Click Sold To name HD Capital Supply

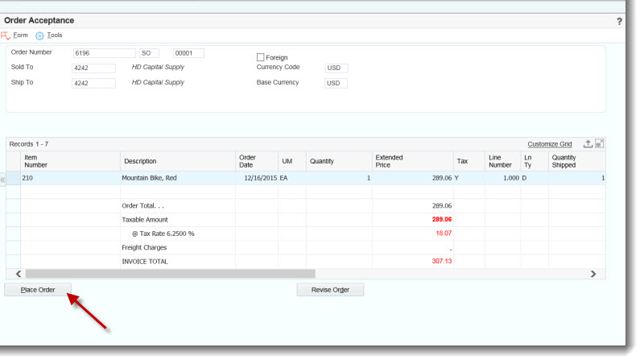[x=158, y=67]
